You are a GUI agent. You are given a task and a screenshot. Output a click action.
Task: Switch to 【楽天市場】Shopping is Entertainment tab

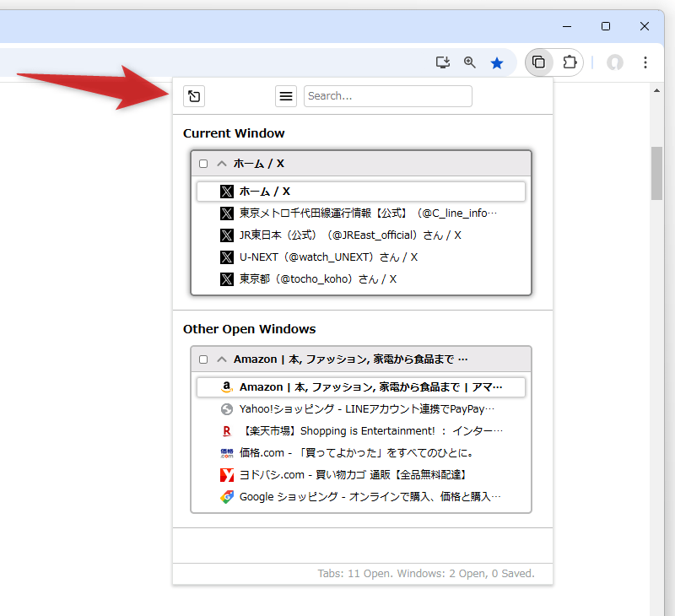pos(361,431)
